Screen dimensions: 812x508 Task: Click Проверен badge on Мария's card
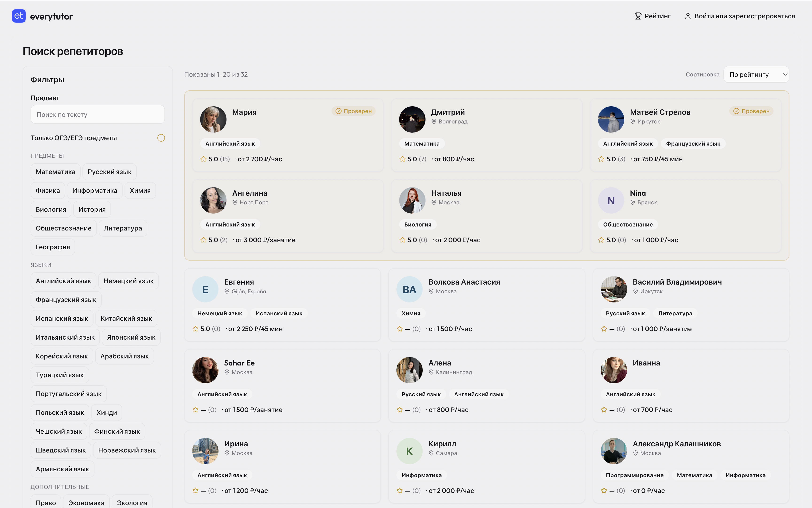(x=354, y=111)
